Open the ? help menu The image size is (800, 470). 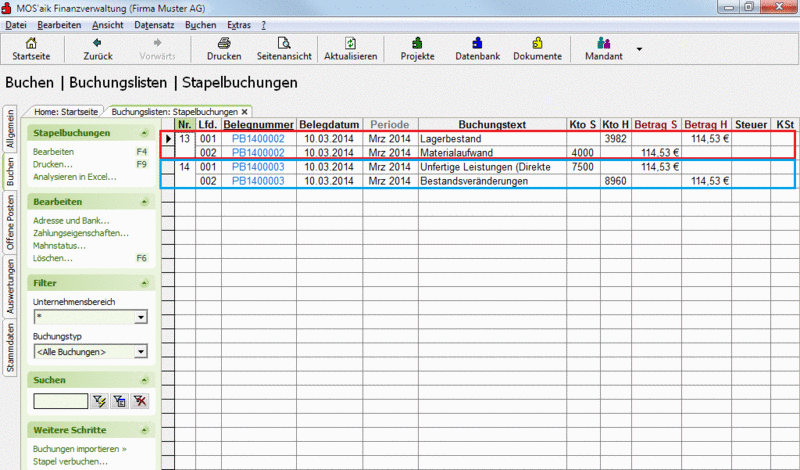(264, 25)
